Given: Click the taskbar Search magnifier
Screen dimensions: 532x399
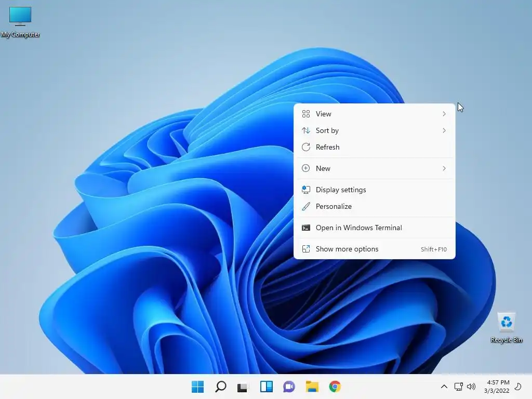Looking at the screenshot, I should tap(220, 387).
